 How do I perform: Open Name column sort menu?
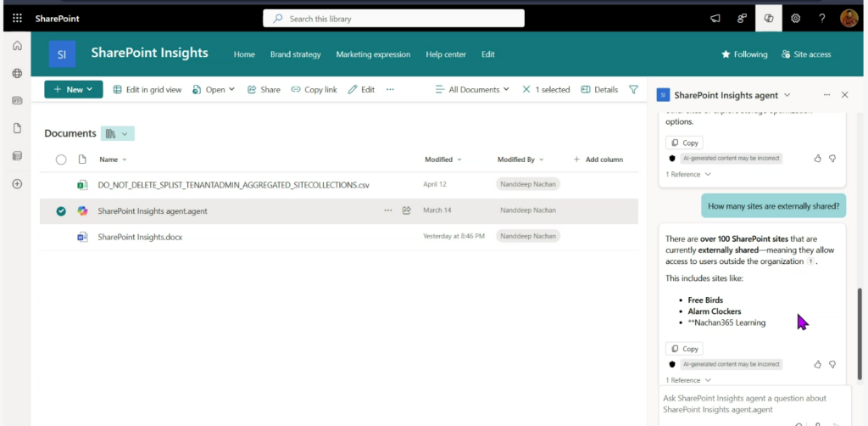point(113,160)
